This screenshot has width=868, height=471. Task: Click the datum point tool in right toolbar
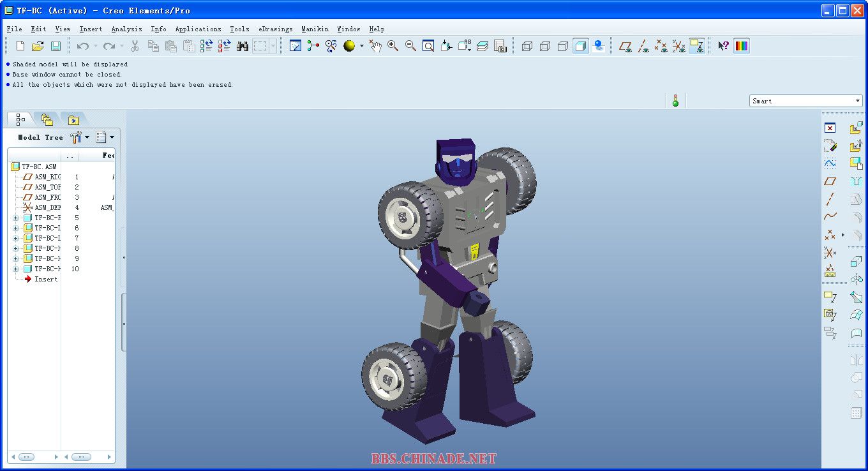point(830,235)
